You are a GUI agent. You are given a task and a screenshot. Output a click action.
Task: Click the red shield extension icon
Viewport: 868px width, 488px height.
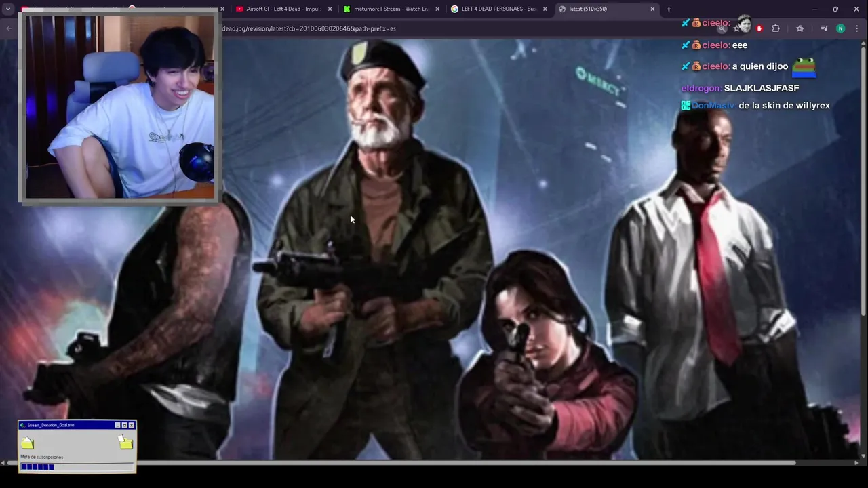(759, 28)
